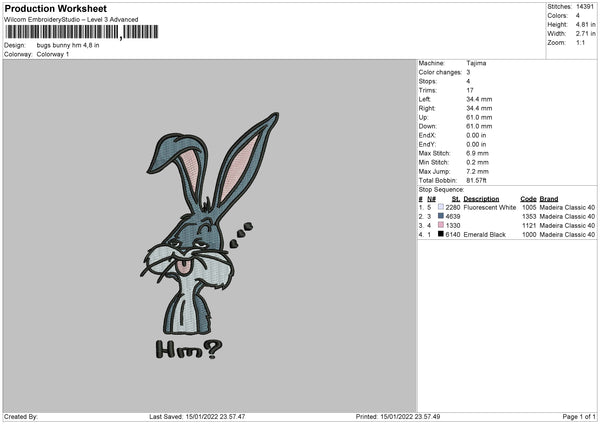Click 'Wilcom EmbroideryStudio – Level 3 Advanced' text

(71, 20)
